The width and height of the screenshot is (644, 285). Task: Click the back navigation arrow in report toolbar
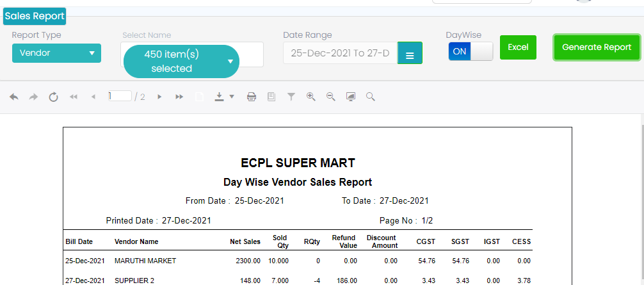point(14,97)
